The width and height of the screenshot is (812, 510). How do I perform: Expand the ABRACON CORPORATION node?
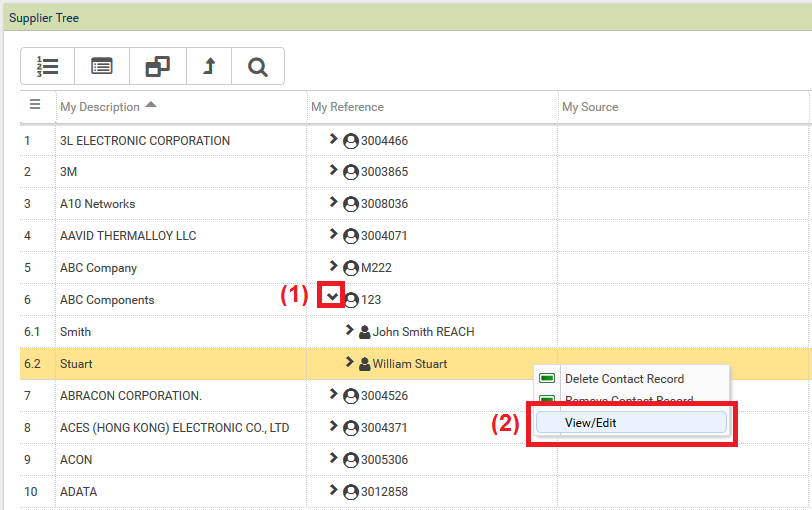(334, 394)
